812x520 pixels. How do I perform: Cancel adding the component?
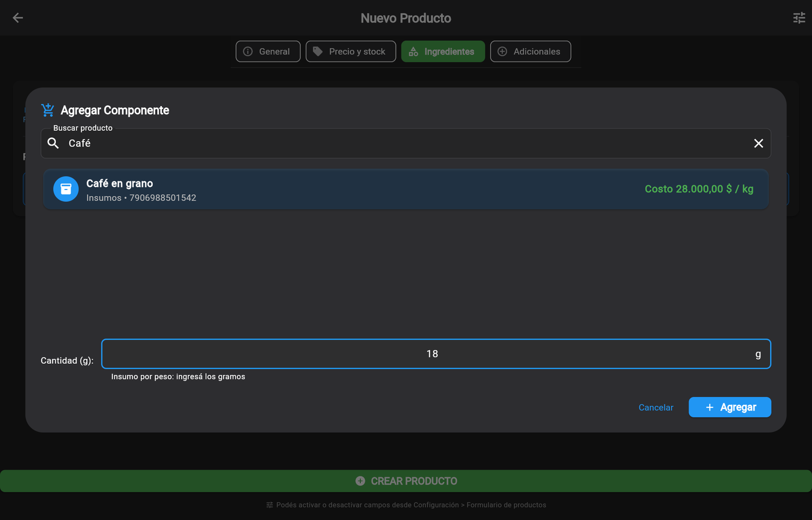[x=656, y=407]
